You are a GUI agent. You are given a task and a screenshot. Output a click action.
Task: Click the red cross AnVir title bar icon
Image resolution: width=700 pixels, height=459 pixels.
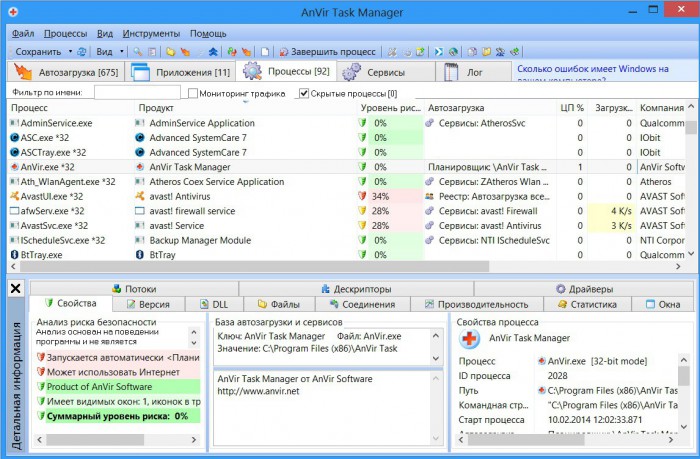click(x=13, y=12)
